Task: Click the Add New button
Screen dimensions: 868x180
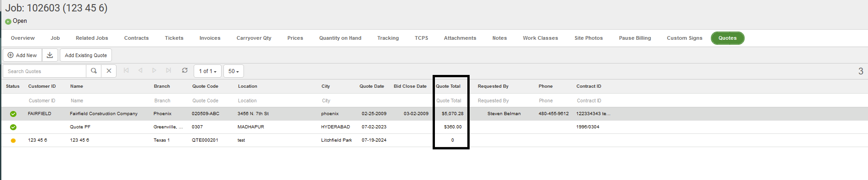Action: (x=22, y=55)
